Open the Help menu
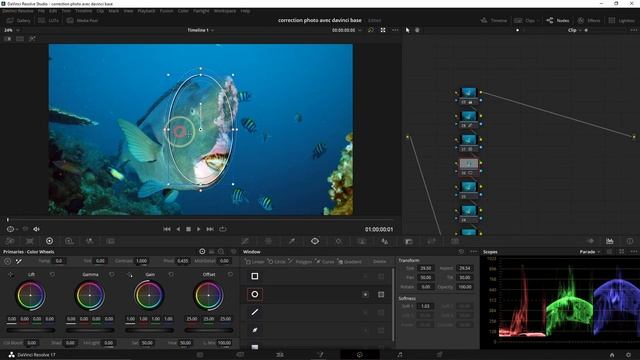Image resolution: width=640 pixels, height=360 pixels. [245, 11]
